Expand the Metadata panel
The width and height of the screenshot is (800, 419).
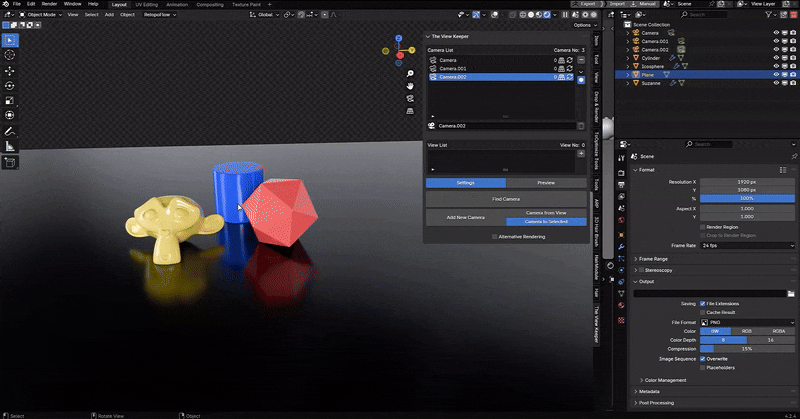coord(648,391)
